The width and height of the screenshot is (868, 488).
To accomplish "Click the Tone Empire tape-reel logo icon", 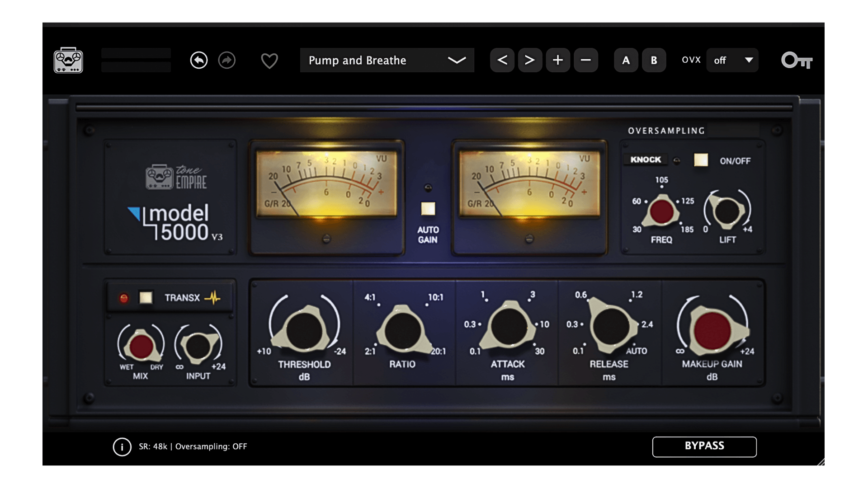I will [68, 60].
